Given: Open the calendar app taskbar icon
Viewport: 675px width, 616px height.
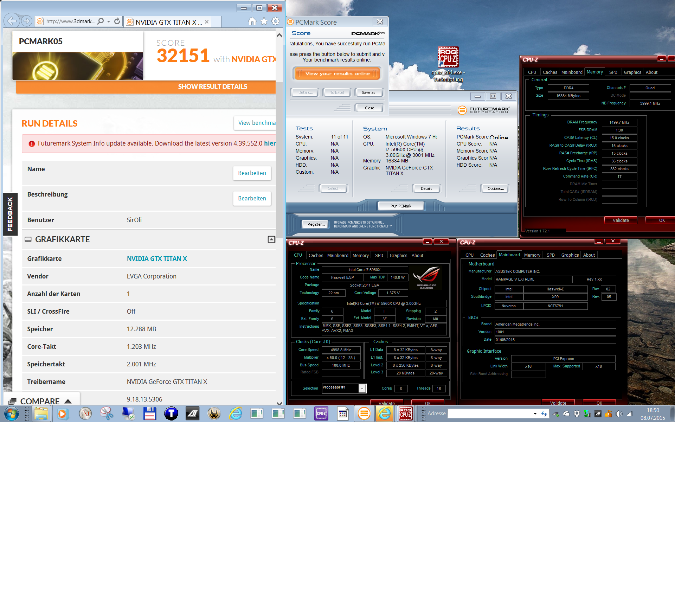Looking at the screenshot, I should 342,413.
